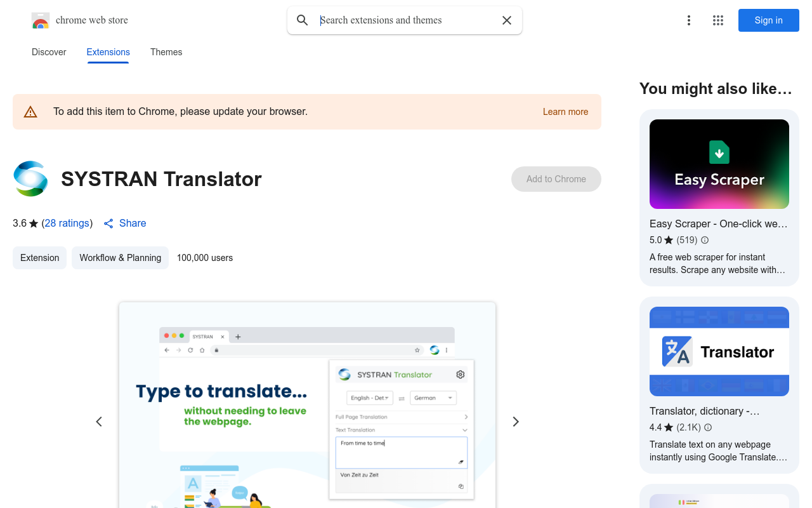812x508 pixels.
Task: Open the three-dot more options menu
Action: click(689, 20)
